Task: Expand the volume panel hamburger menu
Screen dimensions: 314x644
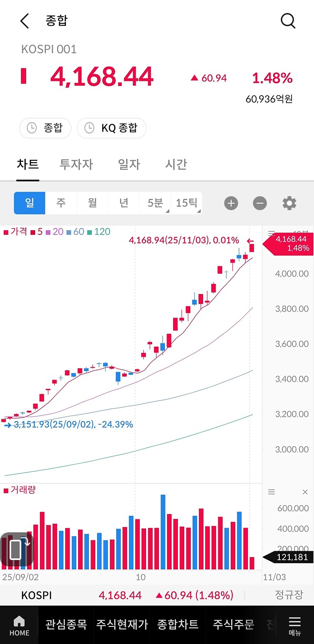Action: coord(272,492)
